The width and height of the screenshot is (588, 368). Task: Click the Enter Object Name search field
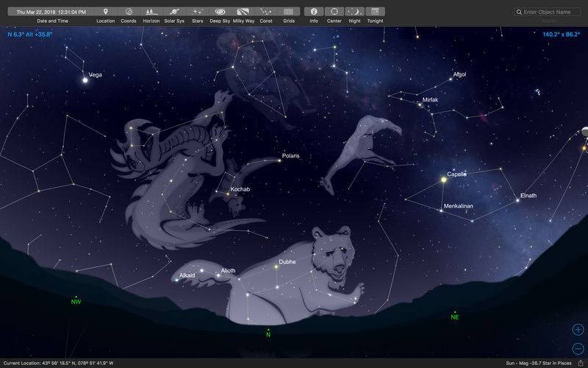(547, 12)
